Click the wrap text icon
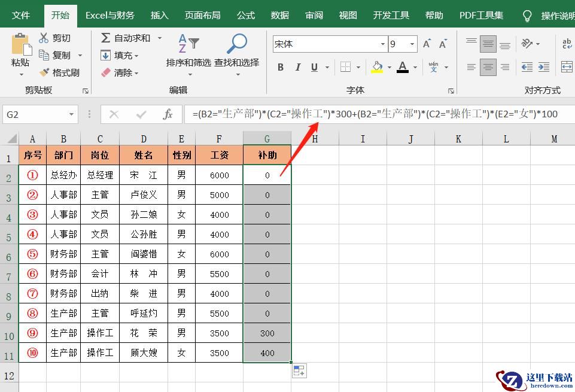This screenshot has height=392, width=575. click(x=567, y=44)
